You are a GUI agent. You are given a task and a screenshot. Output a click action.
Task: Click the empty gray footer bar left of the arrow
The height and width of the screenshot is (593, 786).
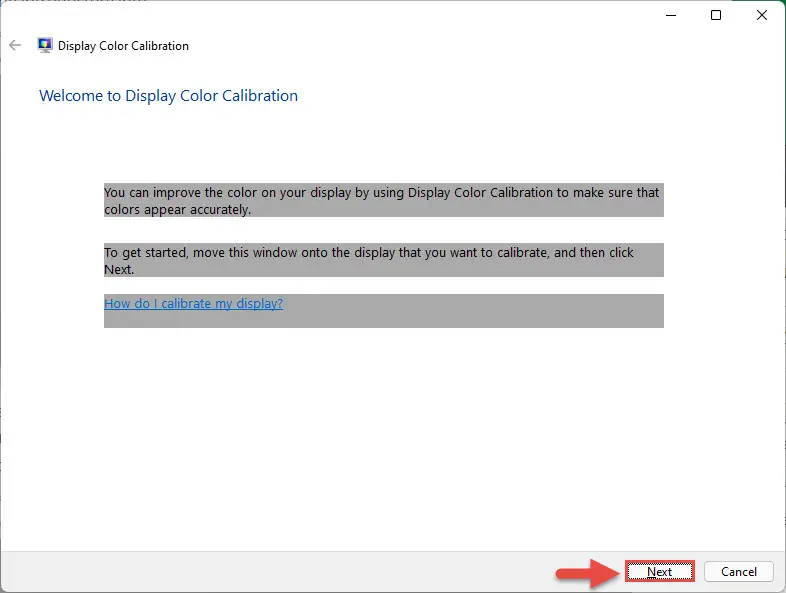coord(276,572)
